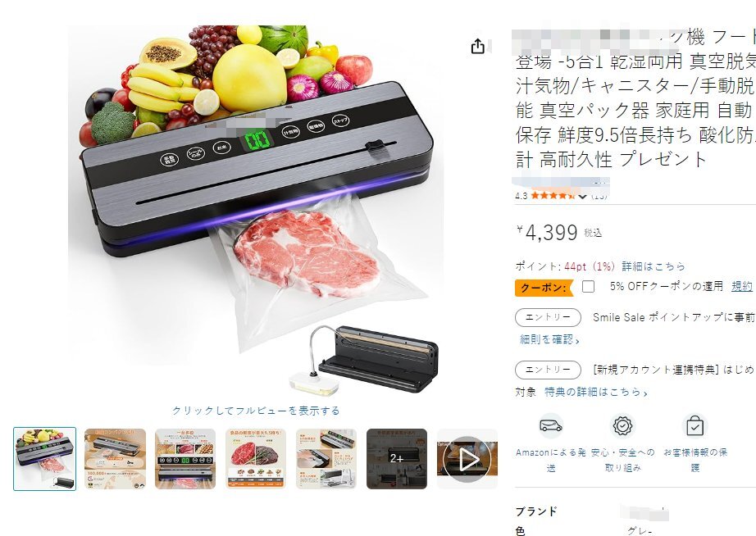756x536 pixels.
Task: Click the share icon beside product image
Action: pos(477,46)
